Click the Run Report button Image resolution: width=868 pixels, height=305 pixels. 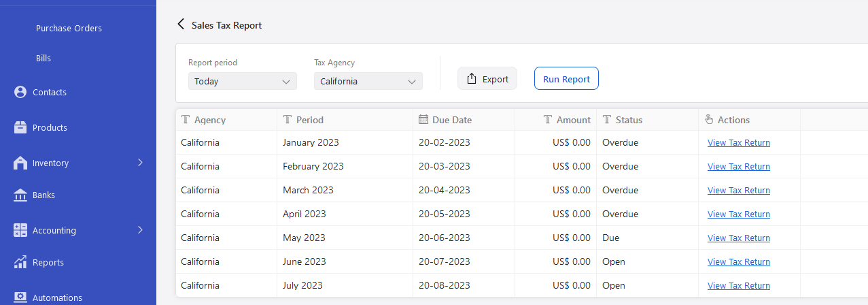point(566,78)
